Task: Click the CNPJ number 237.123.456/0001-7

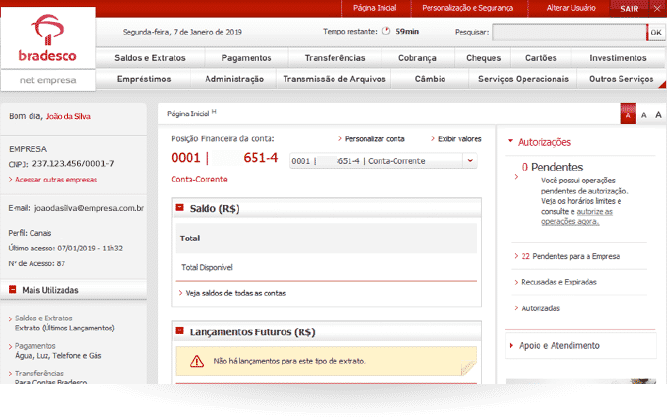Action: click(x=73, y=164)
